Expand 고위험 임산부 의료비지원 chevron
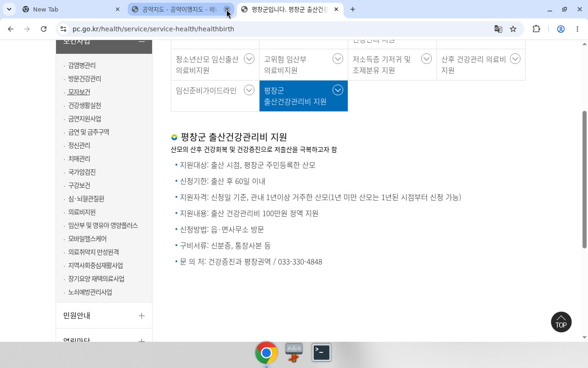The height and width of the screenshot is (368, 588). click(338, 59)
